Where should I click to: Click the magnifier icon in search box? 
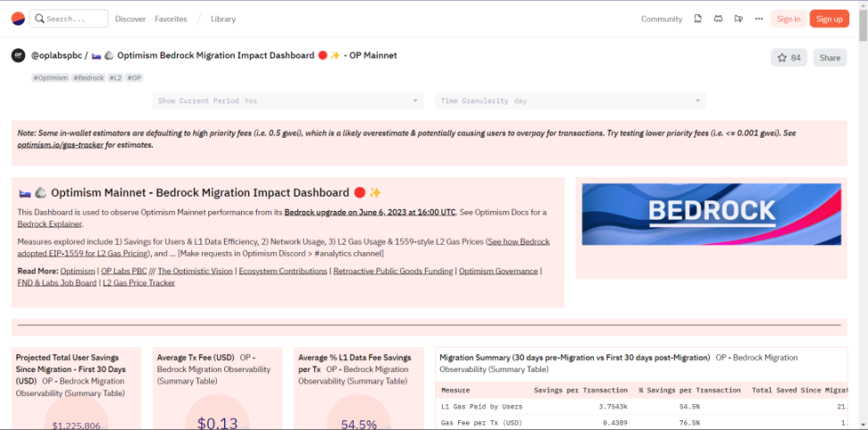pyautogui.click(x=39, y=19)
